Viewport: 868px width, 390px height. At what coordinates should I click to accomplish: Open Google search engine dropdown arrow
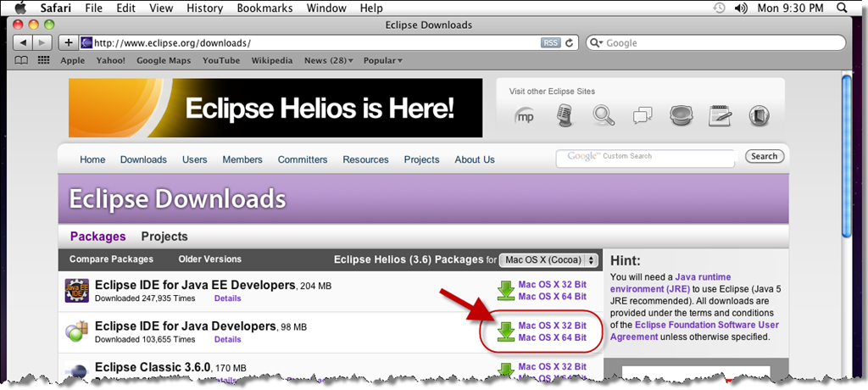[x=598, y=43]
